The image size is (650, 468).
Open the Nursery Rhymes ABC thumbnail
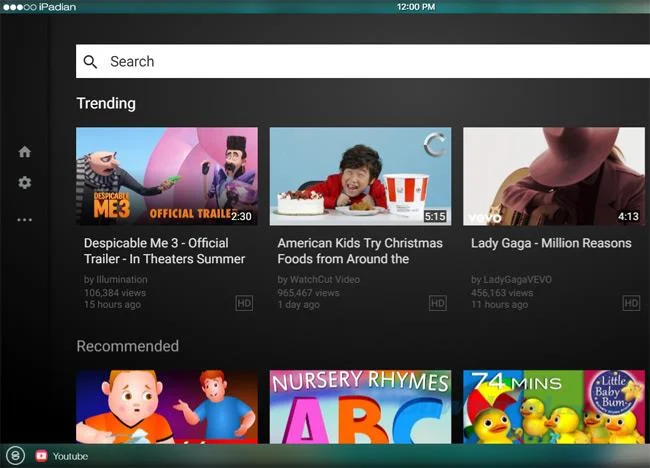point(360,407)
